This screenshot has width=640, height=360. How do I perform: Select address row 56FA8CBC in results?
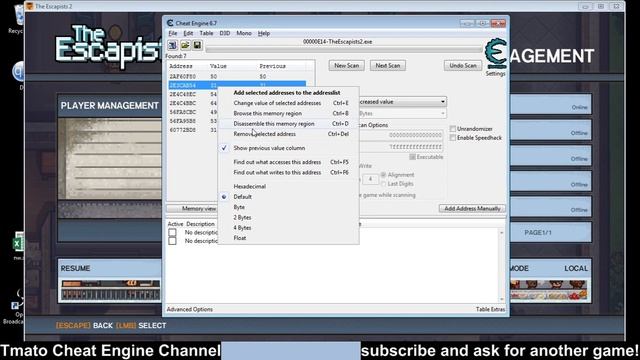coord(193,112)
